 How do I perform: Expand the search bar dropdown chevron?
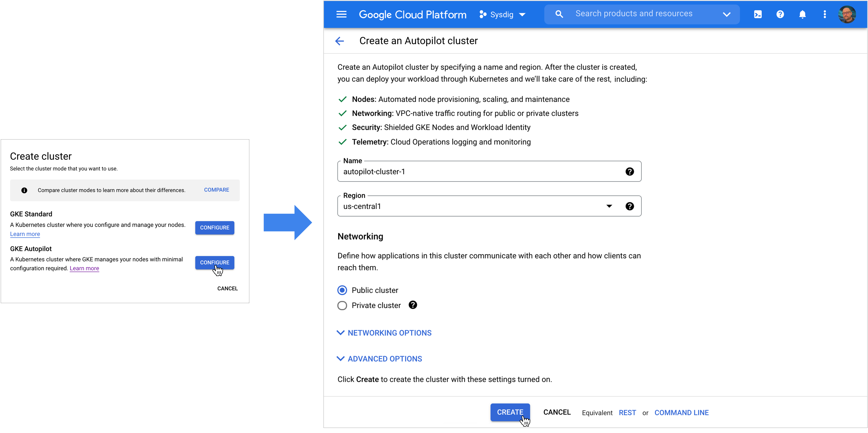[727, 15]
